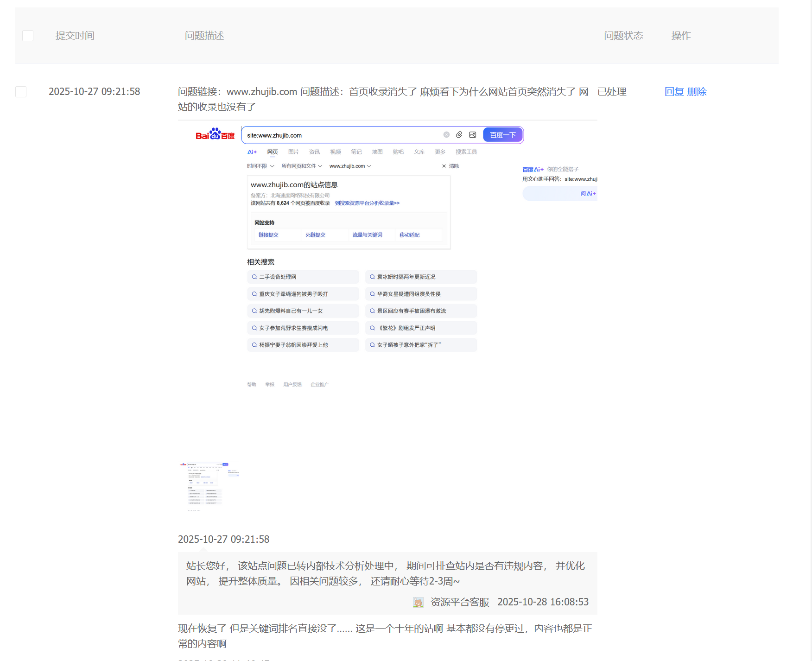
Task: Open image search via camera icon
Action: (472, 134)
